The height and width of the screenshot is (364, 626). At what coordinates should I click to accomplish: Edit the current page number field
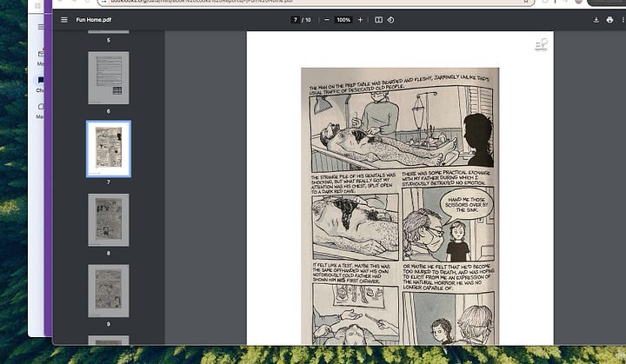(x=296, y=20)
